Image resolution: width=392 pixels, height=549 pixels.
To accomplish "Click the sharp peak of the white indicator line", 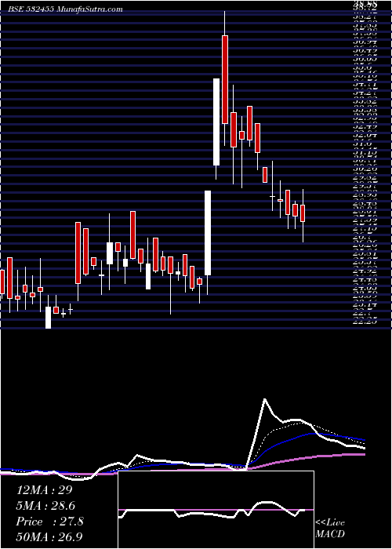I will point(265,398).
